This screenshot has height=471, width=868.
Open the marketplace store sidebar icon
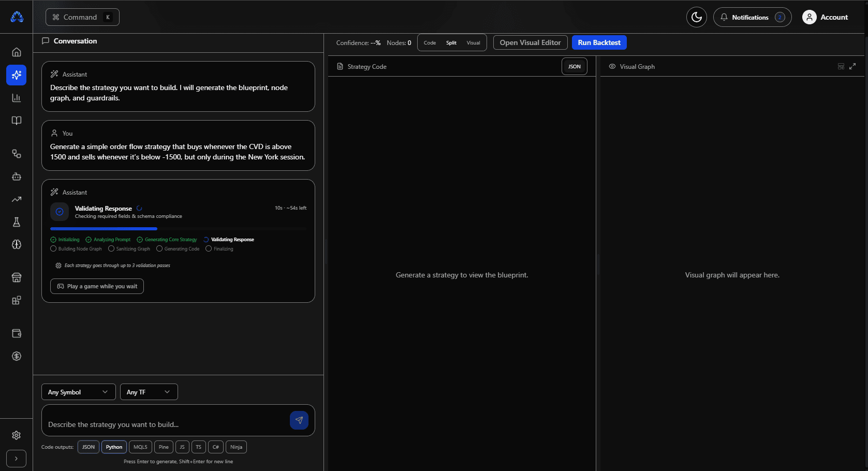pos(17,278)
